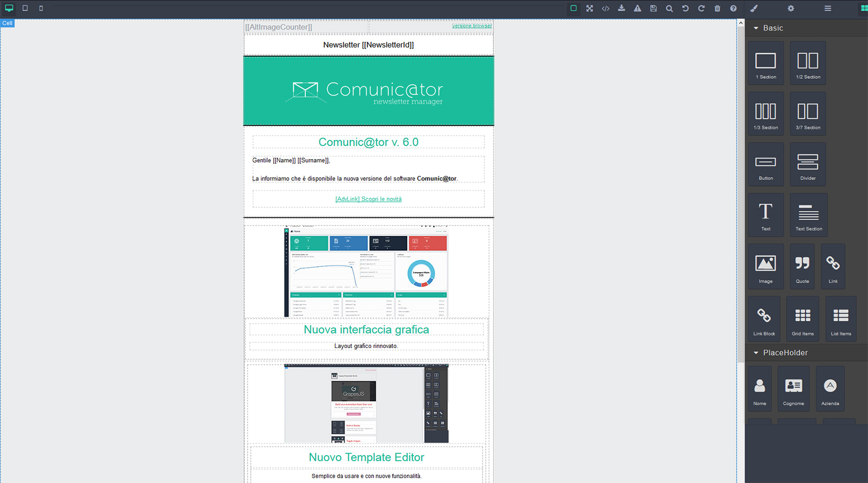Clear canvas with trash icon
This screenshot has width=868, height=483.
[717, 8]
